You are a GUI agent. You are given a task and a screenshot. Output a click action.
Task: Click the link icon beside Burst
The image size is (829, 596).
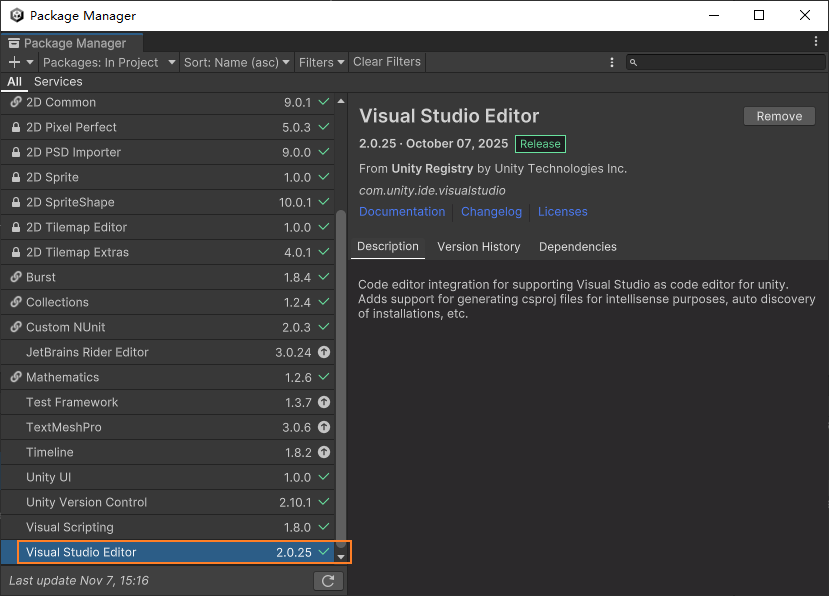(x=16, y=277)
